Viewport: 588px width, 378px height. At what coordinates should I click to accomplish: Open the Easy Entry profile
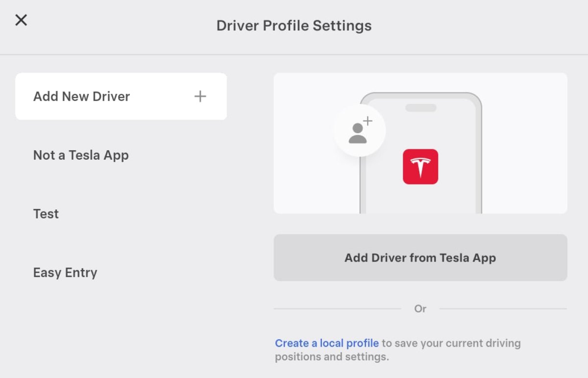click(65, 273)
